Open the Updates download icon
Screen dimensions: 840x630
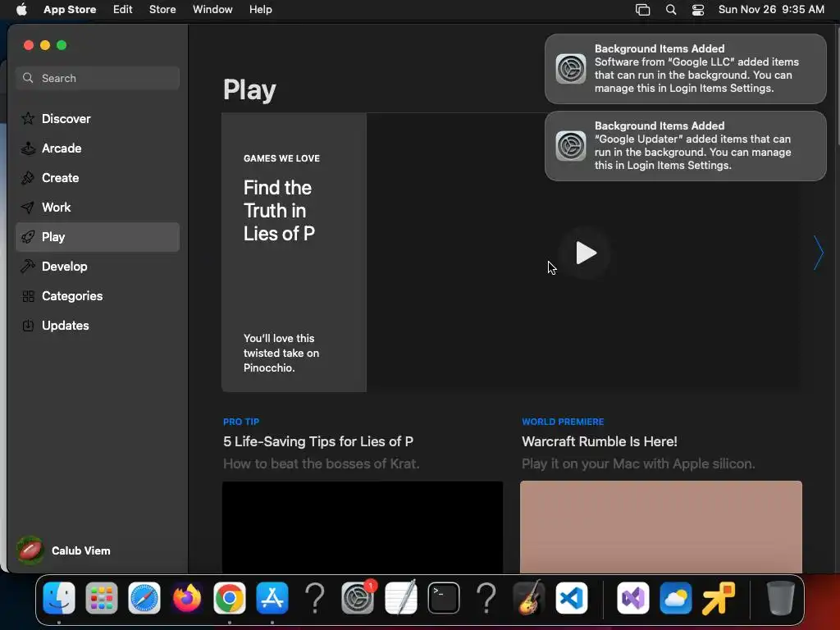pos(28,326)
